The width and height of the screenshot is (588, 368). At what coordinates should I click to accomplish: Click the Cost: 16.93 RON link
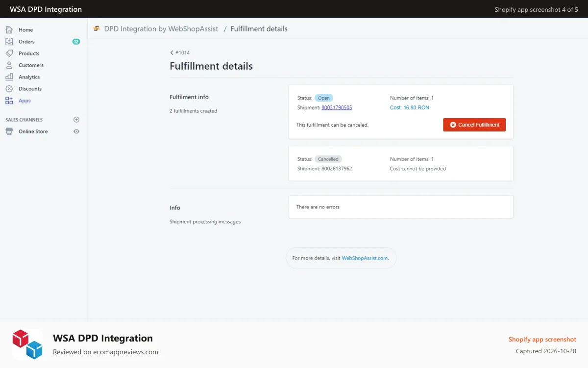[410, 107]
